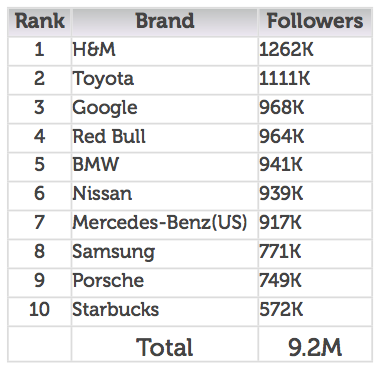
Task: Select the Red Bull brand cell
Action: 165,138
